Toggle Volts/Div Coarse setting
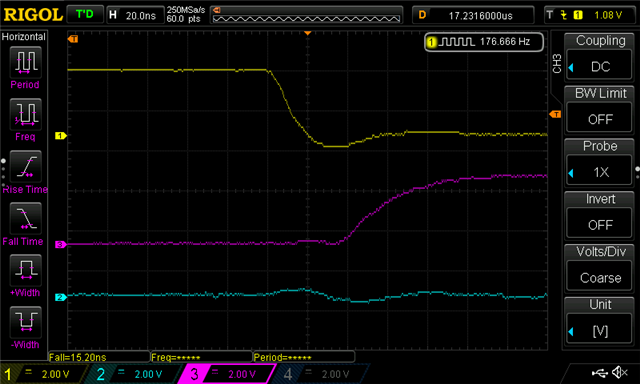This screenshot has width=640, height=384. 600,278
